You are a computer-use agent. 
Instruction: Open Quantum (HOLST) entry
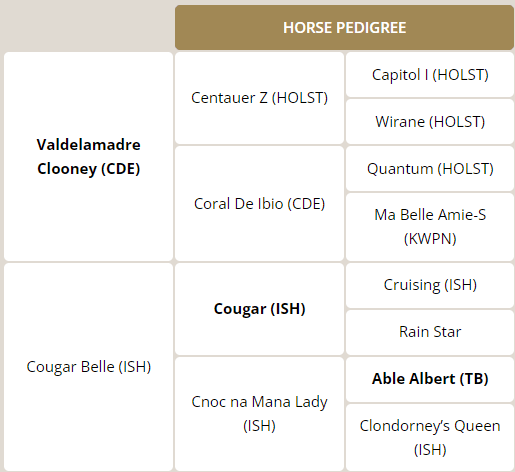point(430,169)
